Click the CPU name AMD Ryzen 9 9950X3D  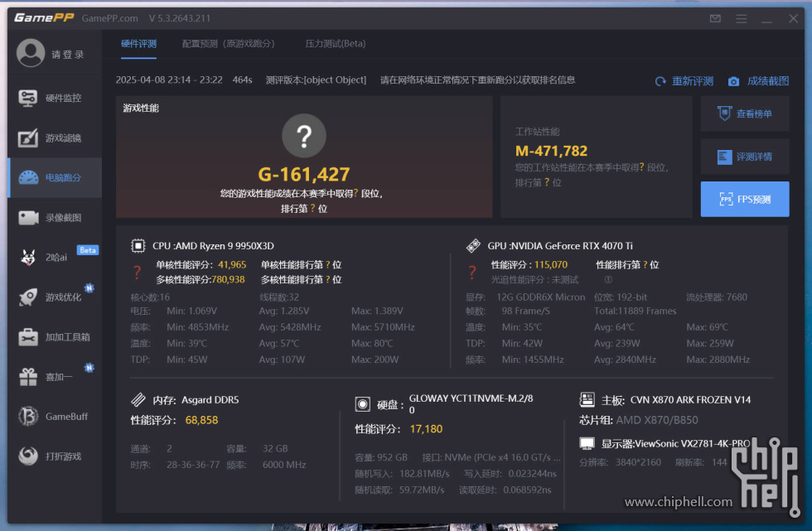coord(225,246)
